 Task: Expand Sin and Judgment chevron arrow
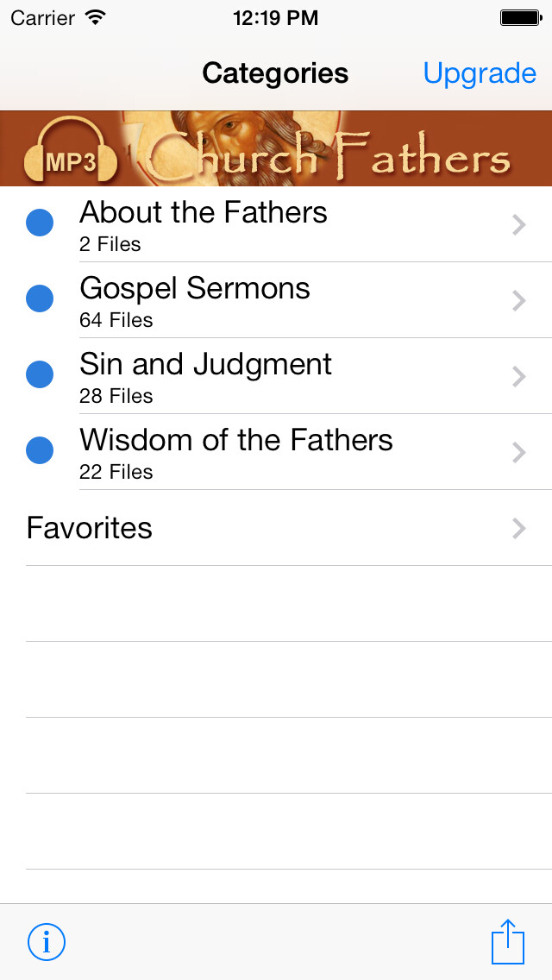pyautogui.click(x=518, y=376)
